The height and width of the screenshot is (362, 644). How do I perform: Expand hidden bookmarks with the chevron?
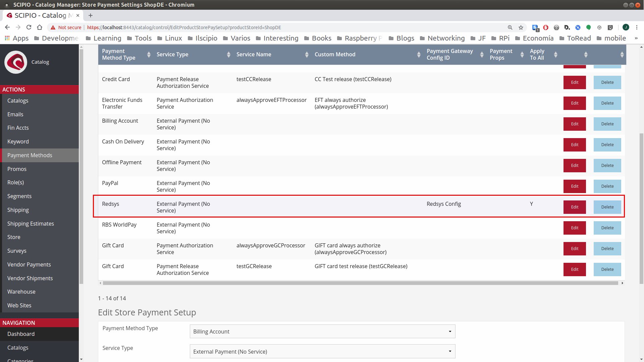636,38
